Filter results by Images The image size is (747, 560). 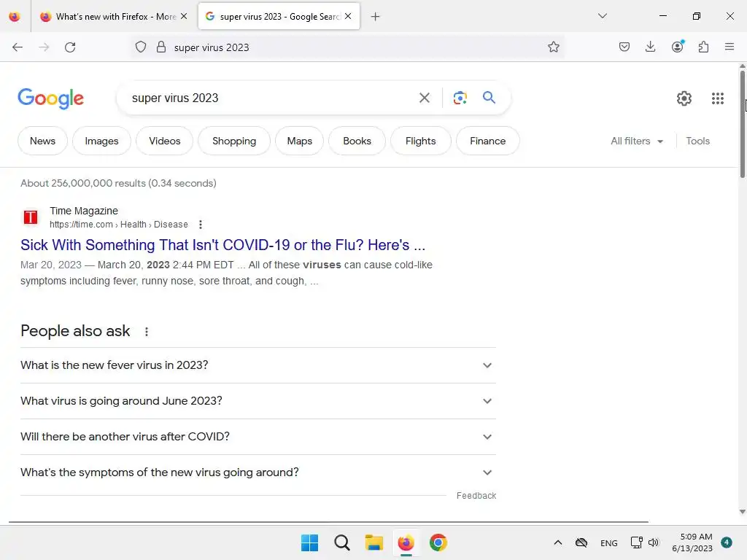click(x=101, y=141)
